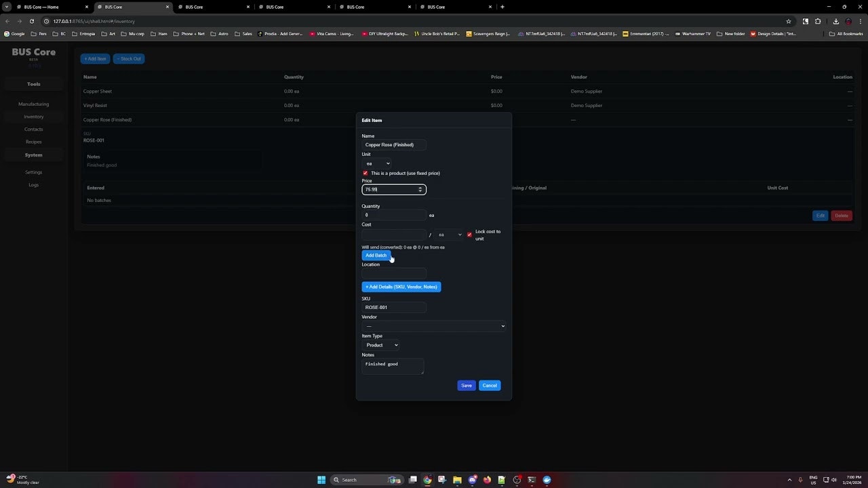This screenshot has width=868, height=488.
Task: Click the microphone icon in system tray
Action: (800, 480)
